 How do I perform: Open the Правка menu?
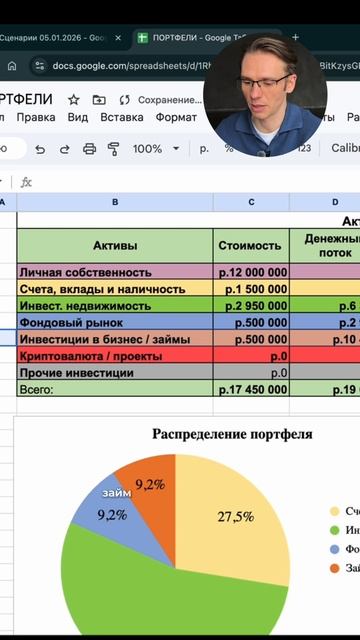36,118
